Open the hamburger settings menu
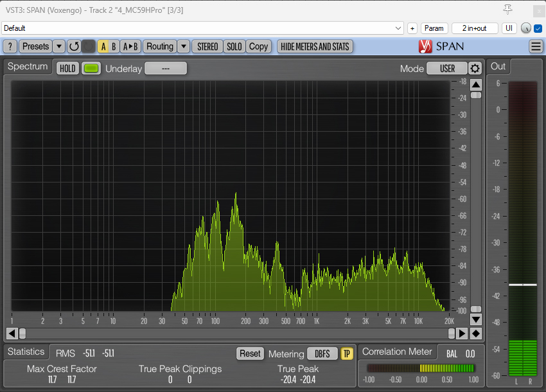Image resolution: width=546 pixels, height=392 pixels. click(536, 46)
